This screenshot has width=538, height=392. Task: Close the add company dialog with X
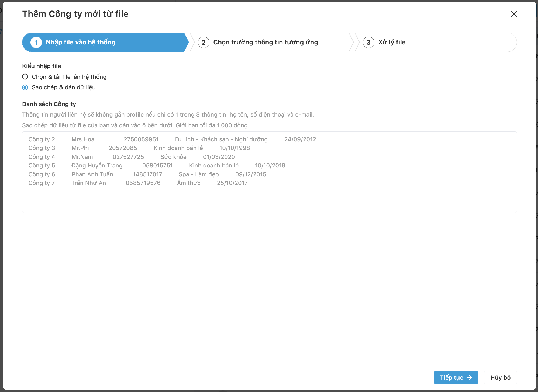click(x=514, y=14)
